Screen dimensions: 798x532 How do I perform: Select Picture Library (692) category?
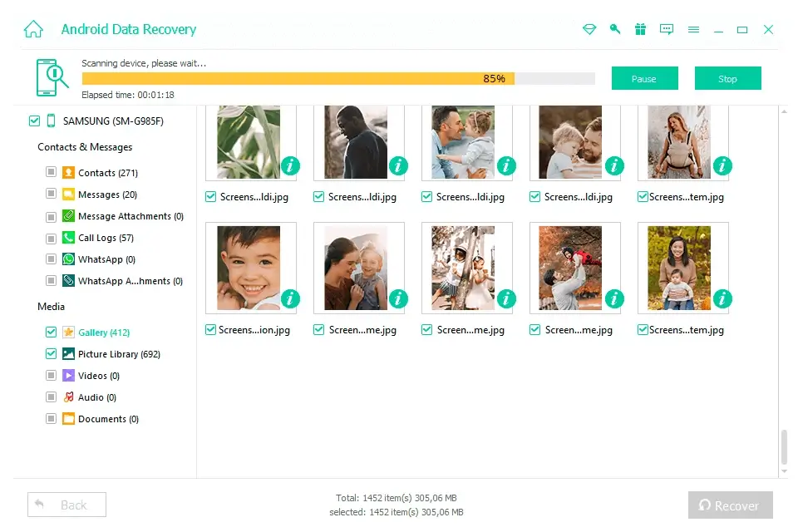click(119, 354)
